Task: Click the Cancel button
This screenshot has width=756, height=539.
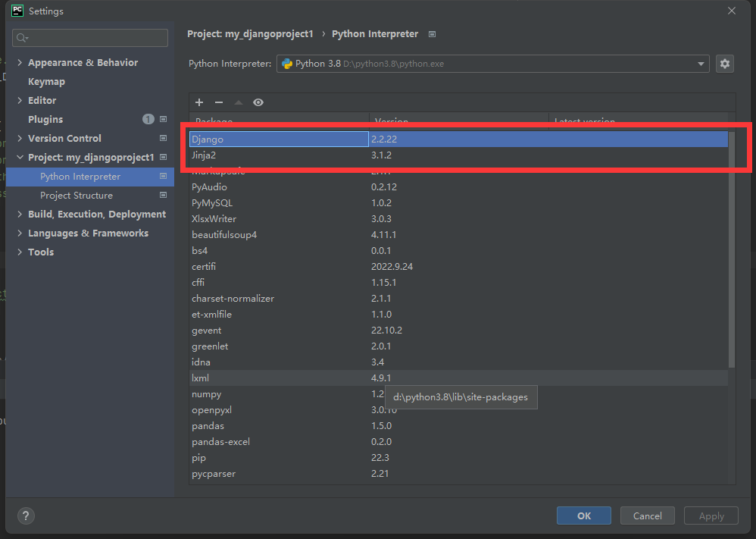Action: pyautogui.click(x=648, y=515)
